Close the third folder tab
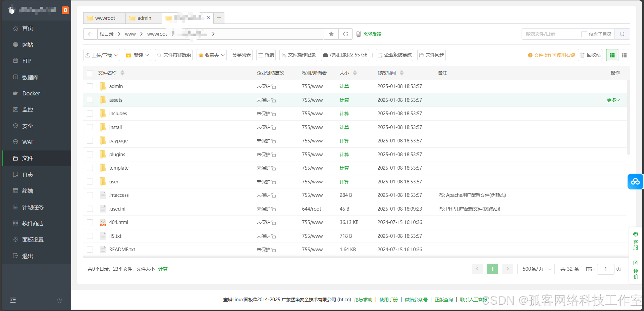 point(208,17)
